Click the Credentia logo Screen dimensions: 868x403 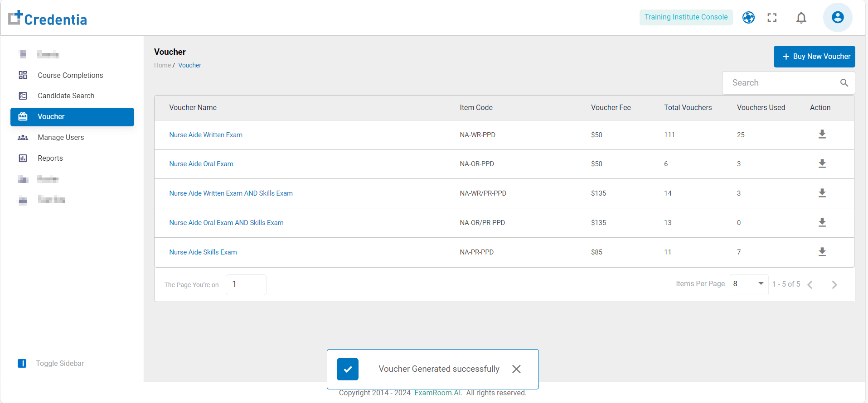click(48, 18)
